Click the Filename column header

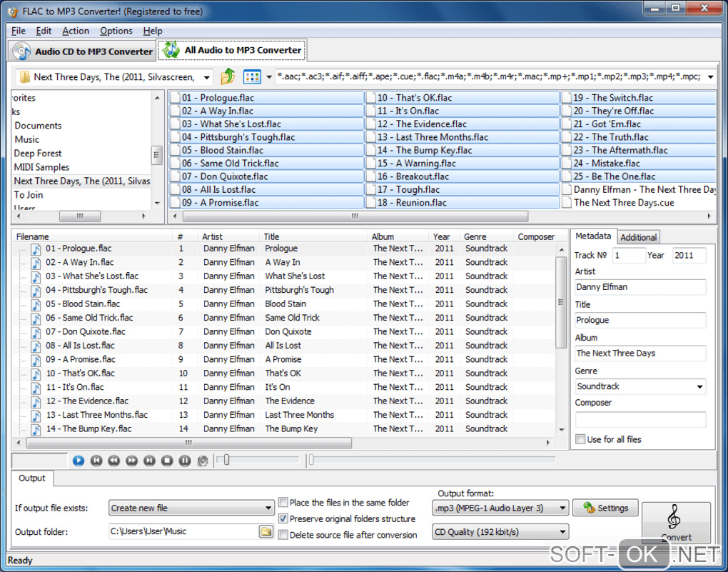coord(92,236)
